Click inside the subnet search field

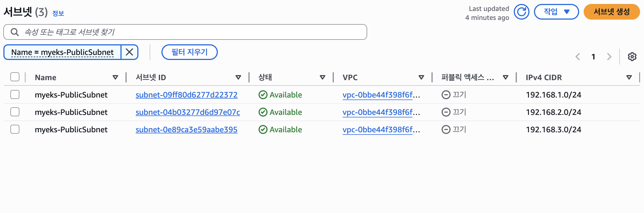[x=185, y=32]
